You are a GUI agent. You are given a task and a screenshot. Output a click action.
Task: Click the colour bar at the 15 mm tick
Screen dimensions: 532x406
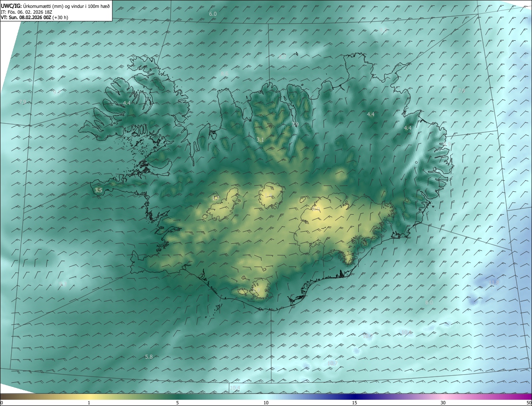[x=355, y=396]
